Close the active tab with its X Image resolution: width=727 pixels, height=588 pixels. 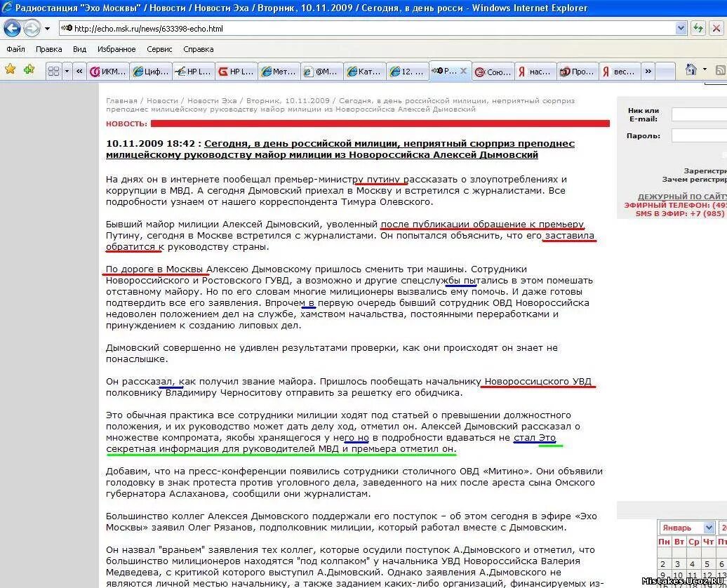point(463,71)
